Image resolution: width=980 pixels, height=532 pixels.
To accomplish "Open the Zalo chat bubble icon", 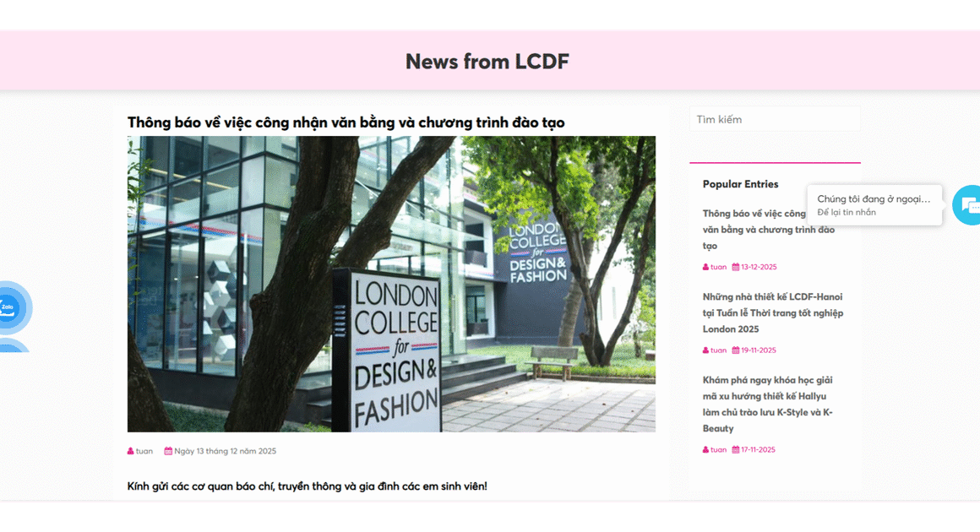I will click(x=8, y=307).
